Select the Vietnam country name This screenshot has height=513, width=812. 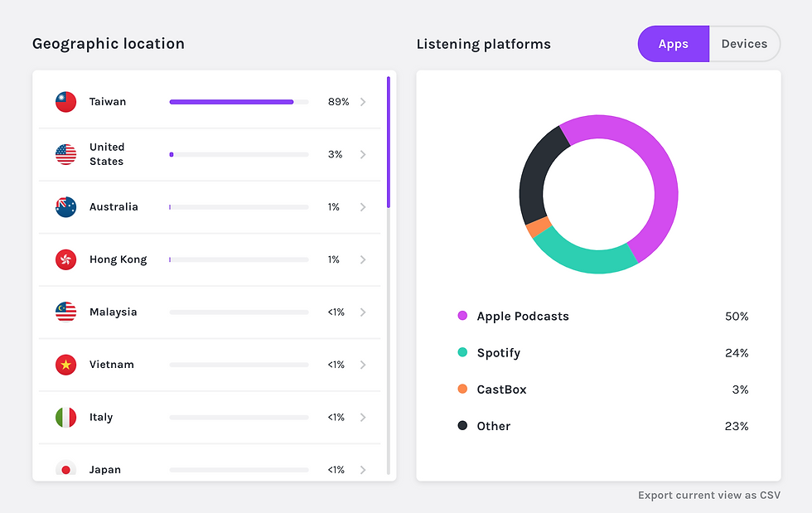pyautogui.click(x=112, y=365)
